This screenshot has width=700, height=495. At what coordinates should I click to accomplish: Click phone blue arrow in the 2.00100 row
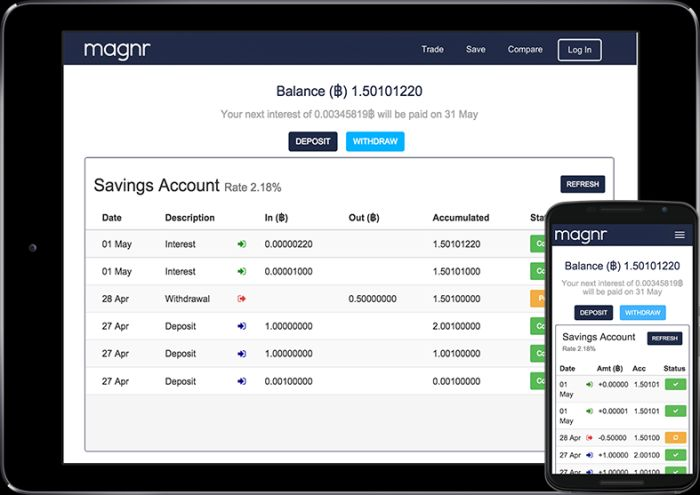[x=589, y=455]
